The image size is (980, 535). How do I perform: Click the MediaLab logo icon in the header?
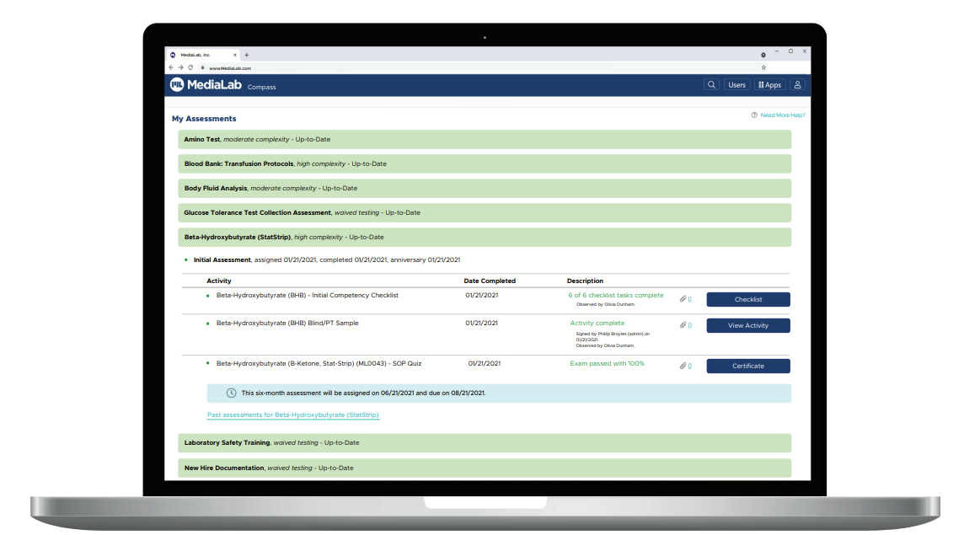point(176,84)
